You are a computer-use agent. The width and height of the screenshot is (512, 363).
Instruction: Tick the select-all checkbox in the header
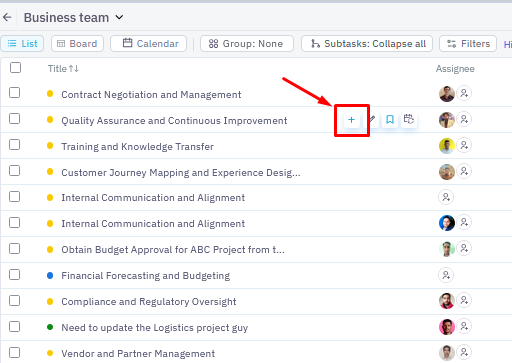[x=15, y=68]
